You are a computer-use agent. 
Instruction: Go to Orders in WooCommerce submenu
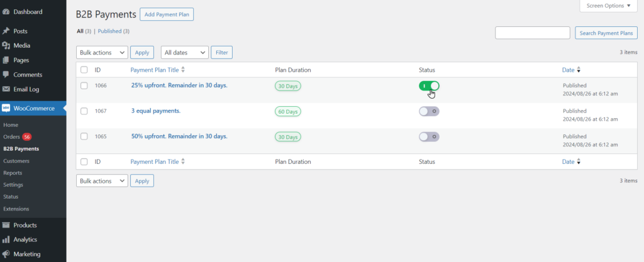pos(11,136)
